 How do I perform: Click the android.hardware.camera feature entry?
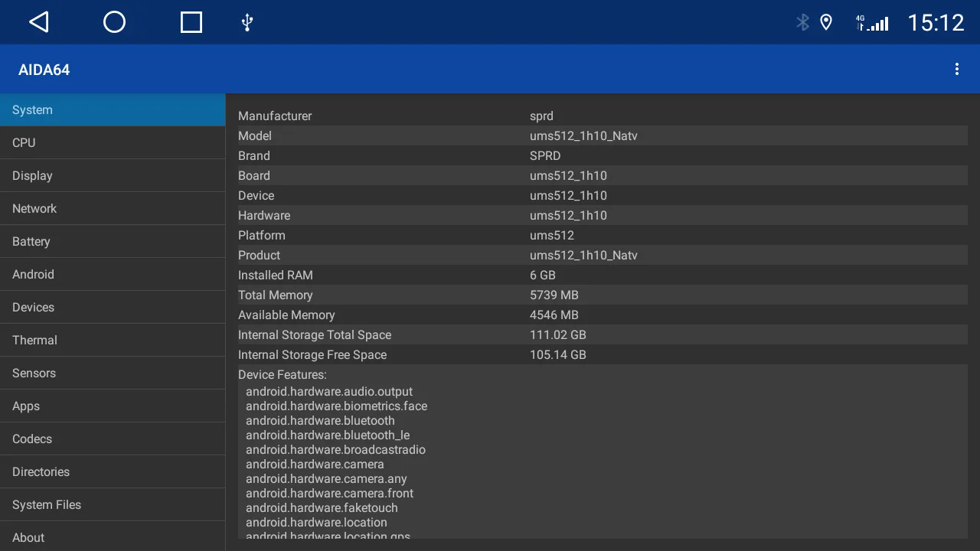[315, 465]
